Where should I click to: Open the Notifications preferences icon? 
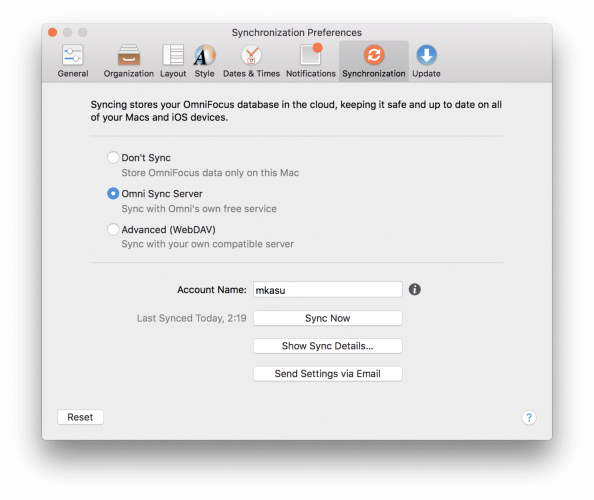(311, 55)
